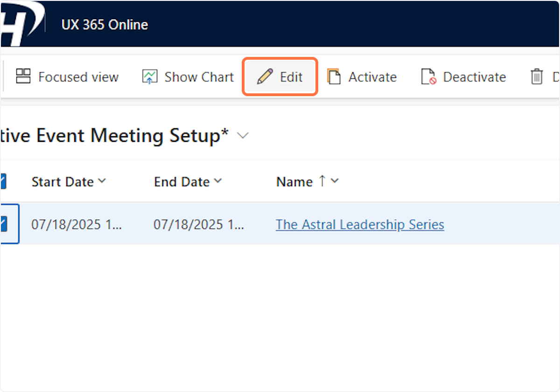
Task: Click the Name column sort arrow
Action: (x=322, y=181)
